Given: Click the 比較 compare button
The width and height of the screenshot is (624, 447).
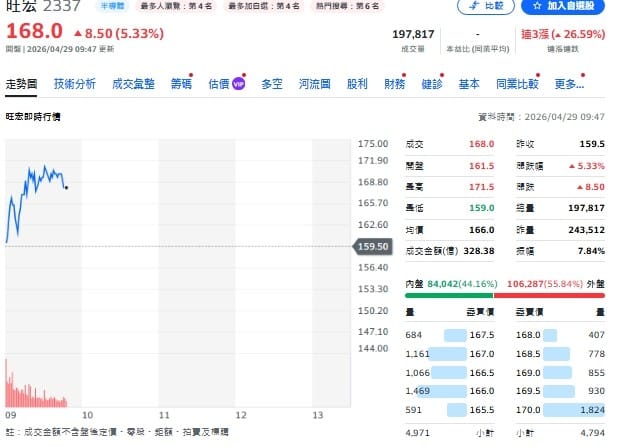Looking at the screenshot, I should pos(485,6).
